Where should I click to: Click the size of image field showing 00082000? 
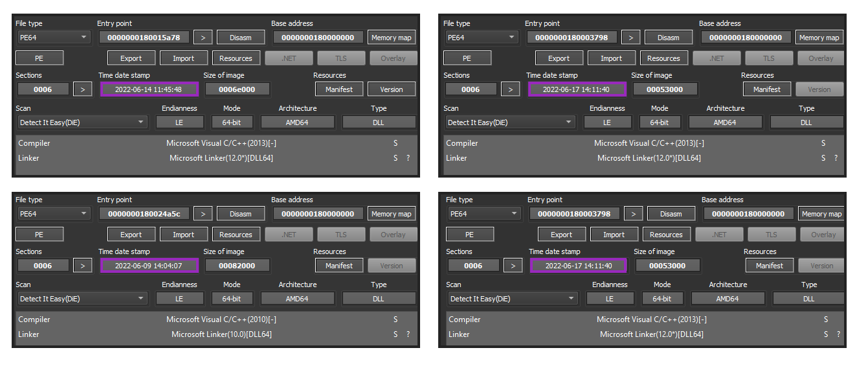237,266
